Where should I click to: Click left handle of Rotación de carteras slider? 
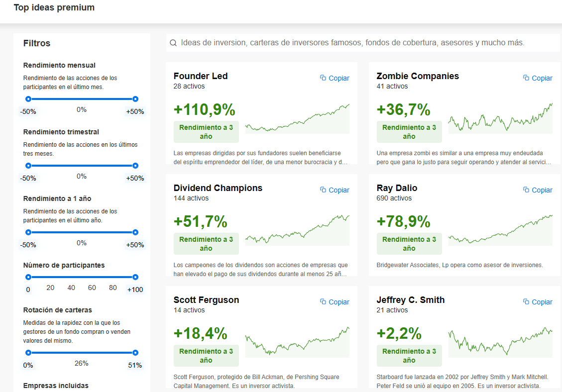(x=28, y=353)
